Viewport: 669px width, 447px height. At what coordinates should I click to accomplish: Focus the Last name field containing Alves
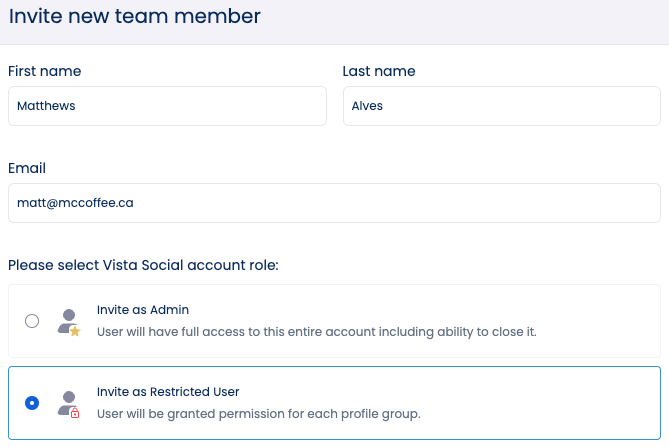pos(502,106)
